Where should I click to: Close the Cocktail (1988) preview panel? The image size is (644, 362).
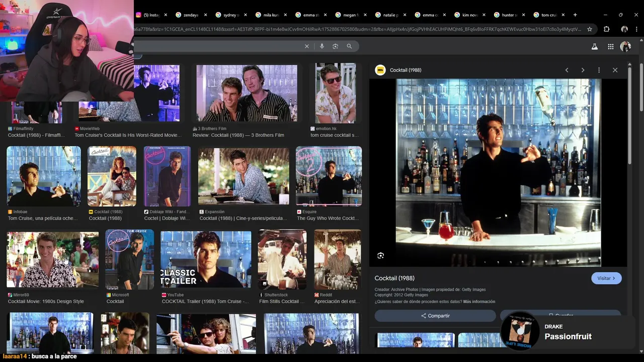(x=615, y=70)
